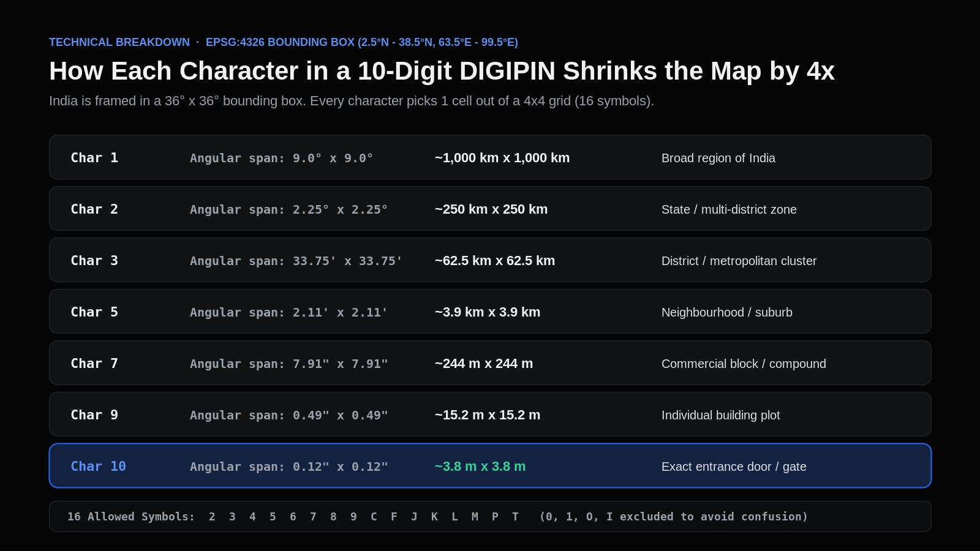The width and height of the screenshot is (980, 551).
Task: Click the subtitle about 36° x 36° bounding box
Action: coord(352,101)
